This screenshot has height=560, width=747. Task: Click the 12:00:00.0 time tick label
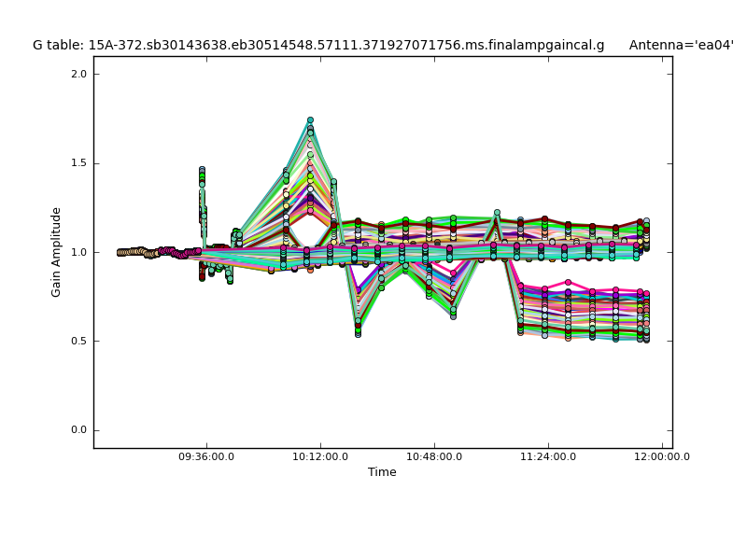pyautogui.click(x=662, y=457)
